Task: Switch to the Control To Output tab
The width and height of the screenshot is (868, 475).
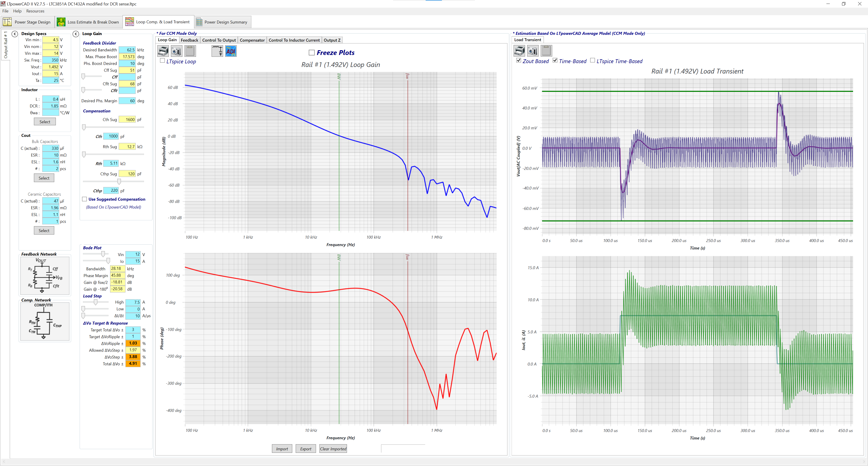Action: [219, 40]
